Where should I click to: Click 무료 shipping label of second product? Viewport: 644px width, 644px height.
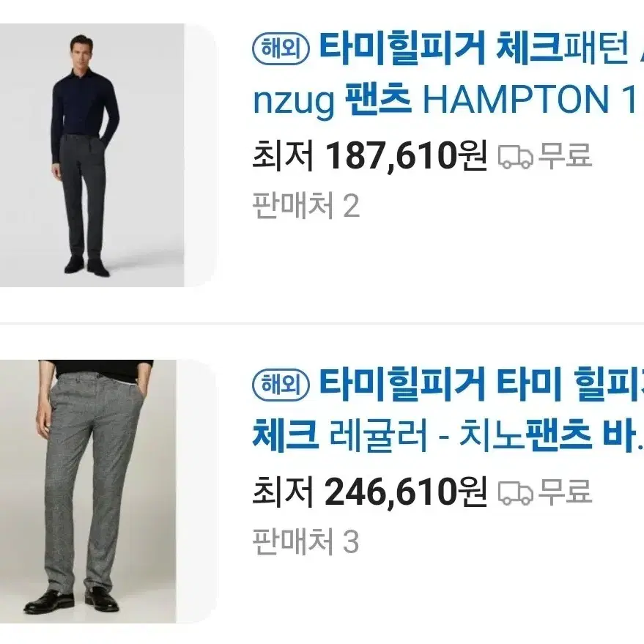point(565,491)
